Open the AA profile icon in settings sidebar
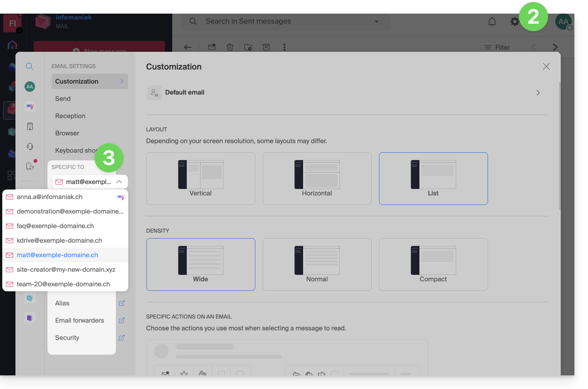The width and height of the screenshot is (588, 389). tap(30, 86)
